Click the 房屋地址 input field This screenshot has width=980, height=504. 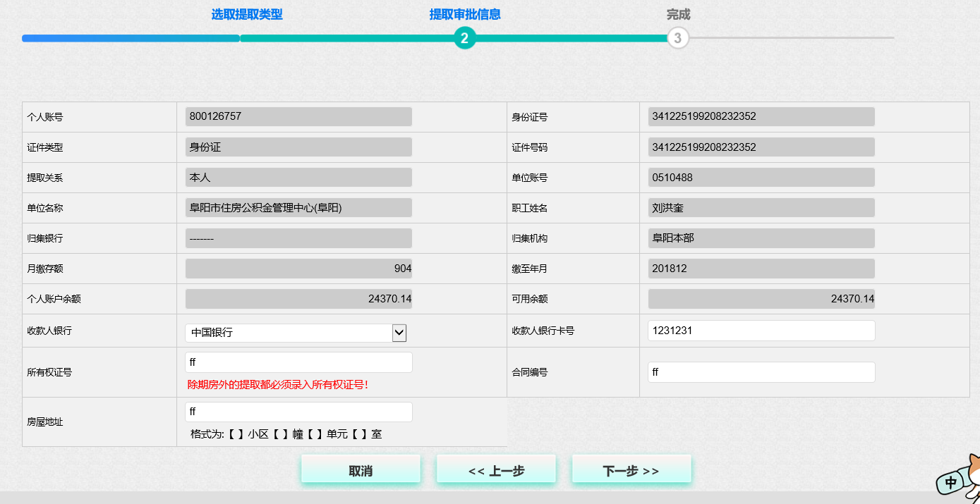298,412
